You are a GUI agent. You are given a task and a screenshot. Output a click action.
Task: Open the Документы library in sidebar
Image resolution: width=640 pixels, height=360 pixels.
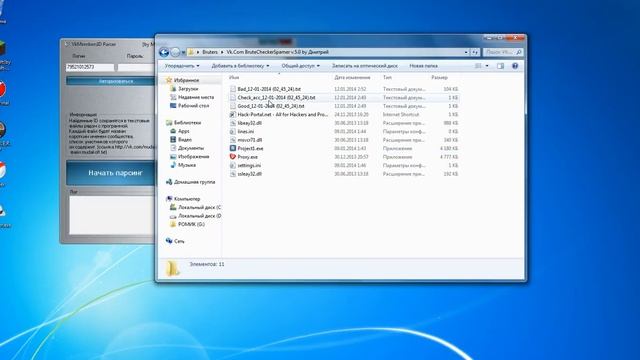point(191,148)
